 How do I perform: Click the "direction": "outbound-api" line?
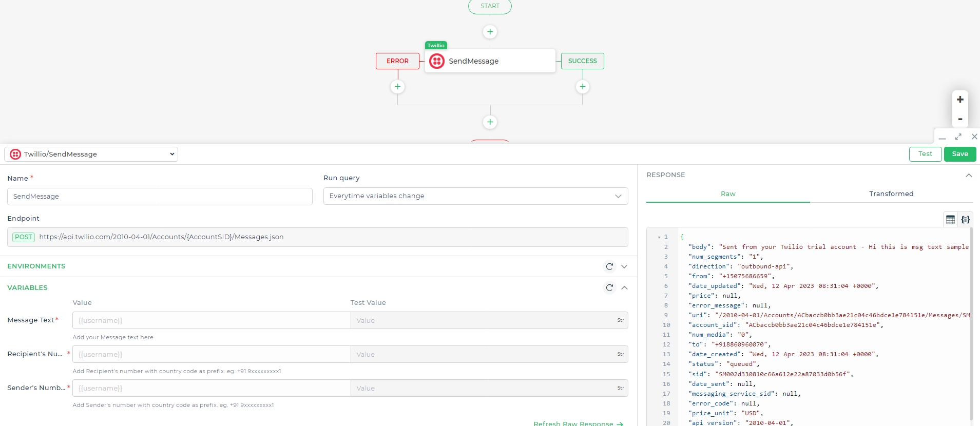point(740,266)
